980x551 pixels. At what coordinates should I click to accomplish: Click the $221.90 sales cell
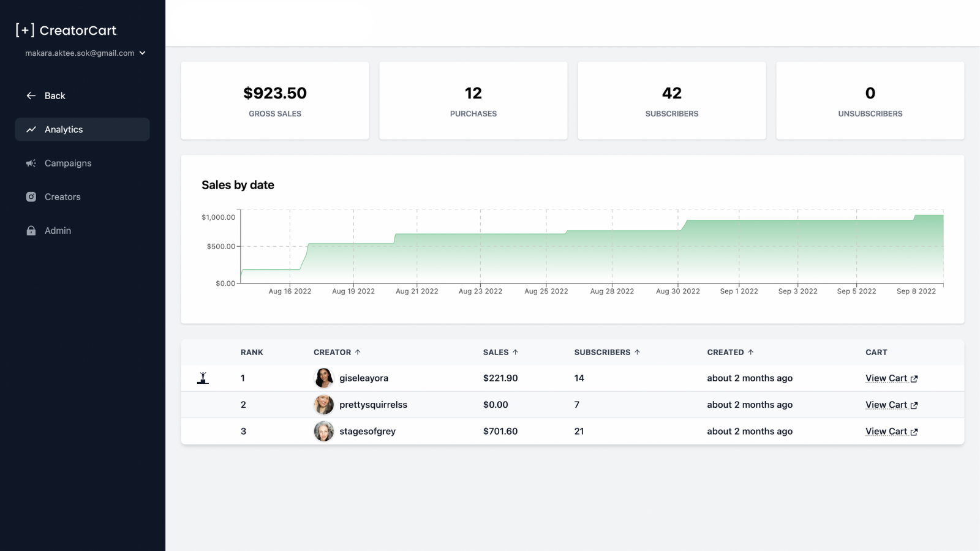tap(500, 378)
